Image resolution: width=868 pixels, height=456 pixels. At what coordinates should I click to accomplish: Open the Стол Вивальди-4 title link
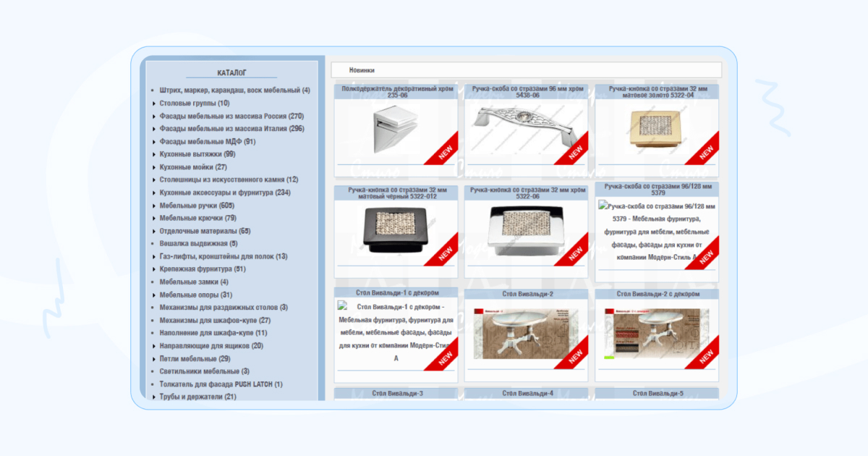(527, 393)
